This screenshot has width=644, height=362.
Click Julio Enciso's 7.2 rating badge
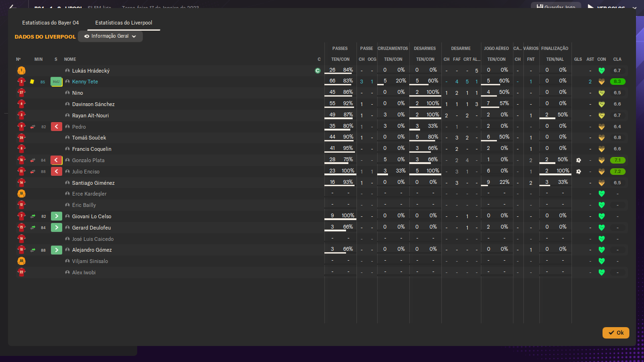coord(618,172)
